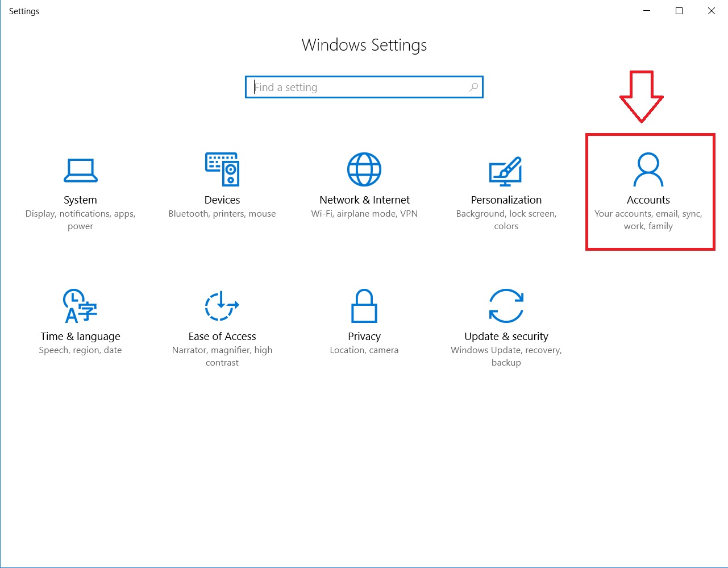This screenshot has width=728, height=568.
Task: Click the Ease of Access label
Action: pyautogui.click(x=222, y=336)
